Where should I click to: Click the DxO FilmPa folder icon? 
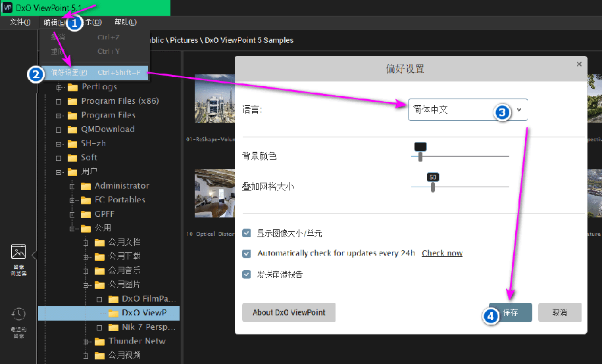pyautogui.click(x=113, y=299)
